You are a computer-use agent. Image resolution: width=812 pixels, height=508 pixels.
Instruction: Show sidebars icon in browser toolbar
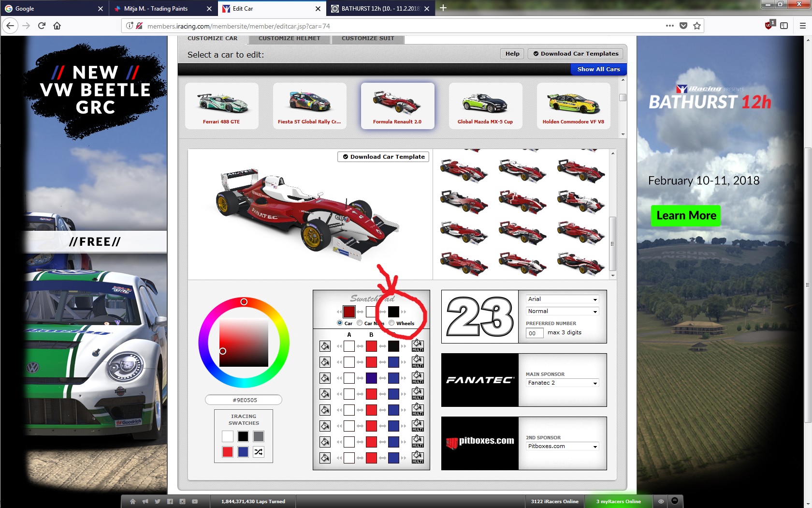tap(784, 26)
